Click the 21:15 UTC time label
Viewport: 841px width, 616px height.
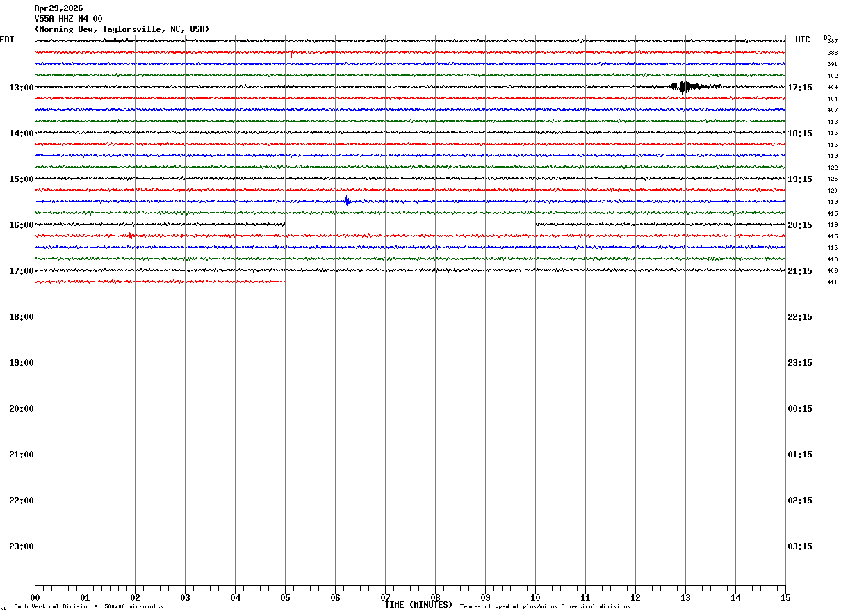point(800,271)
